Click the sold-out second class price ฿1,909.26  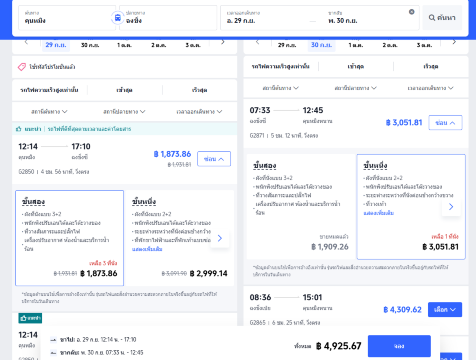click(330, 247)
